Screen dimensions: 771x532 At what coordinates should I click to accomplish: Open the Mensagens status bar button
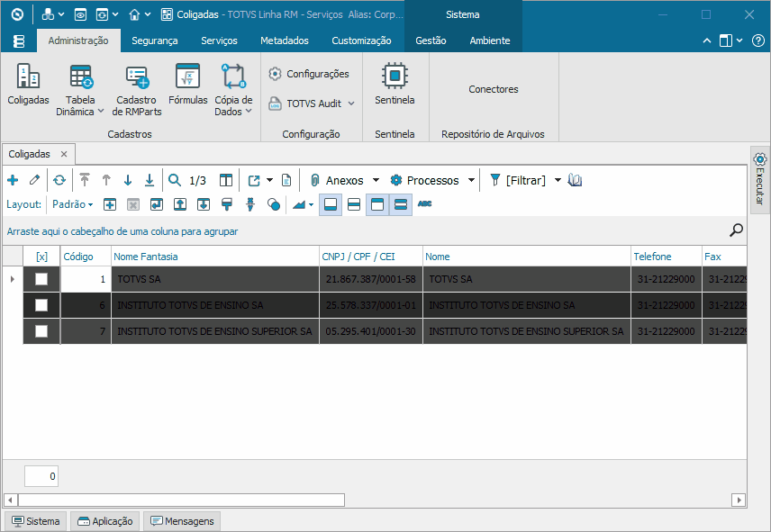tap(182, 521)
